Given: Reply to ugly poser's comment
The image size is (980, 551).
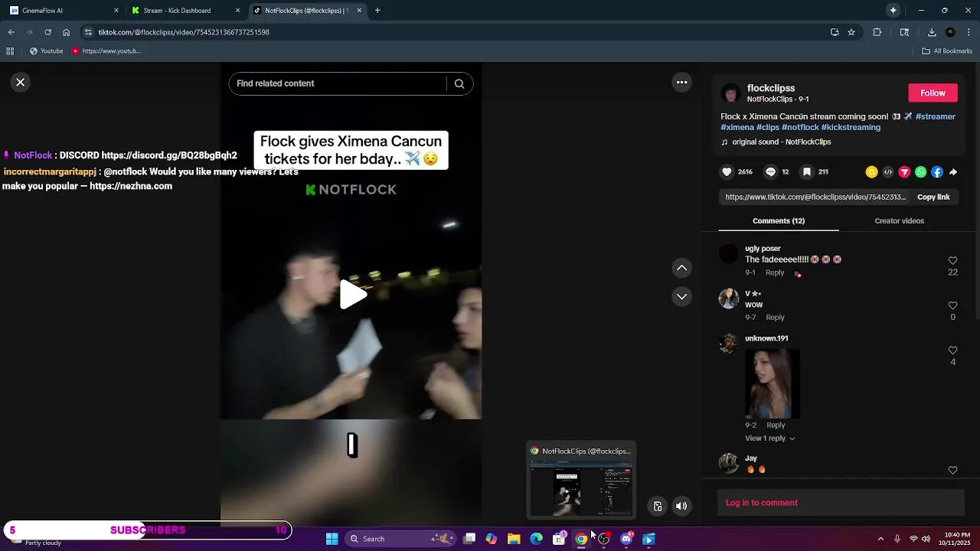Looking at the screenshot, I should click(x=775, y=272).
